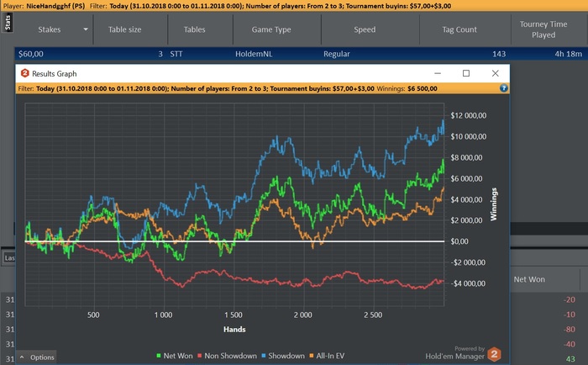Minimize the Results Graph window
588x365 pixels.
438,73
